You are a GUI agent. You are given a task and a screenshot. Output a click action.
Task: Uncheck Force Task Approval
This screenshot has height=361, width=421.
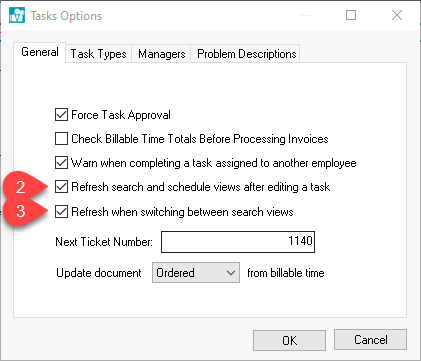61,115
